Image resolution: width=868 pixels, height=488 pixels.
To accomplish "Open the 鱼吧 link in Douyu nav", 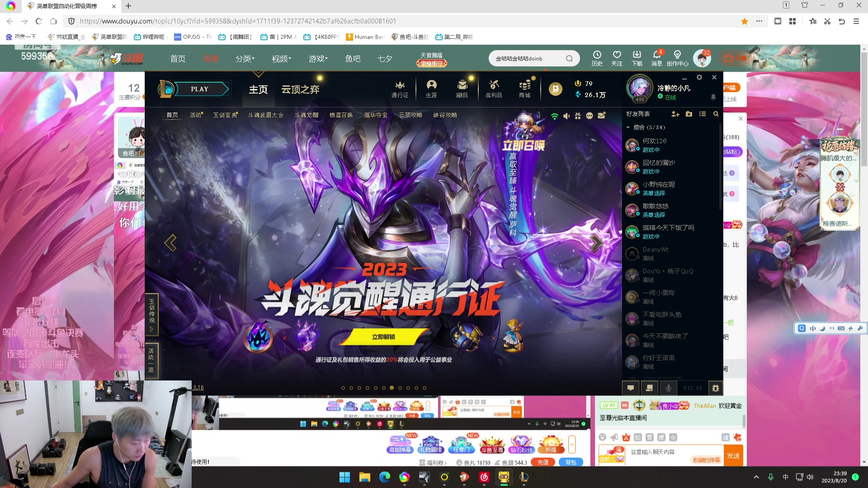I will click(x=353, y=59).
